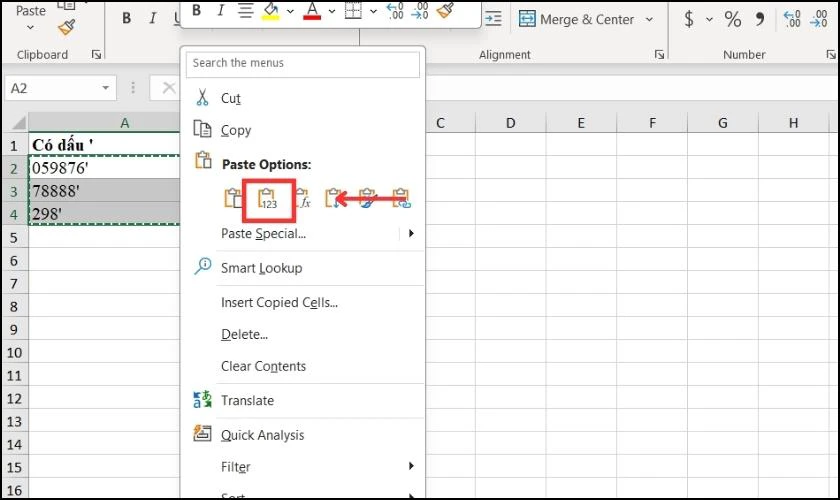Click the Select All corner triangle
Viewport: 840px width, 500px height.
pyautogui.click(x=19, y=123)
